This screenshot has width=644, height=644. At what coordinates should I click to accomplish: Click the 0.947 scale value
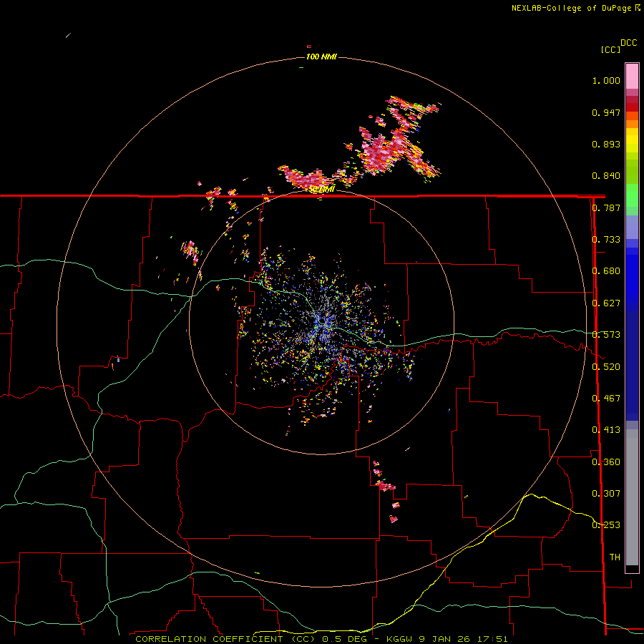(606, 112)
